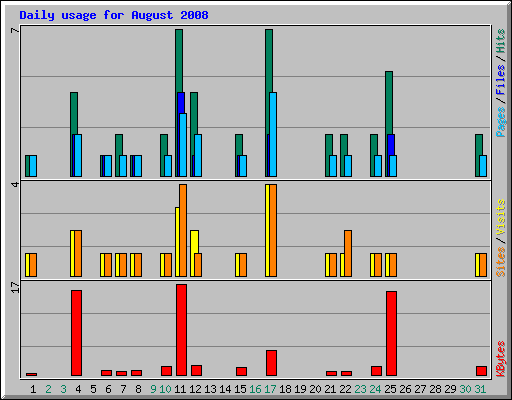Image resolution: width=512 pixels, height=400 pixels.
Task: Select day 5 on the axis
Action: pyautogui.click(x=93, y=389)
